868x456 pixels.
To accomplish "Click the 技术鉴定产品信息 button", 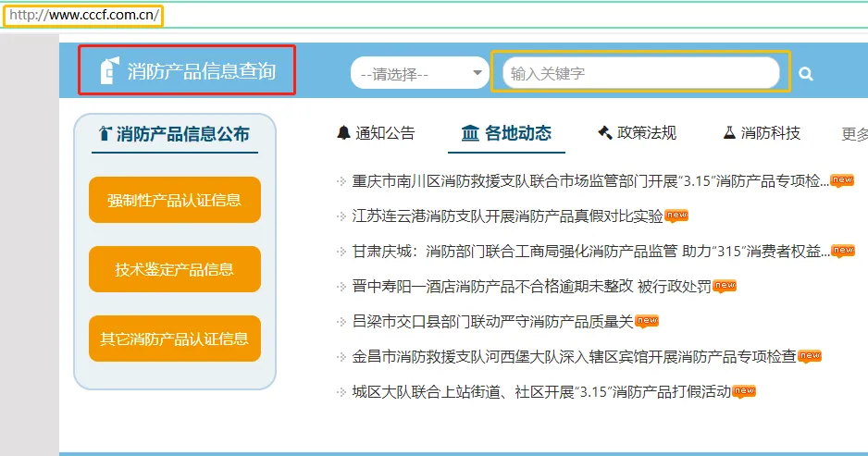I will pyautogui.click(x=175, y=269).
